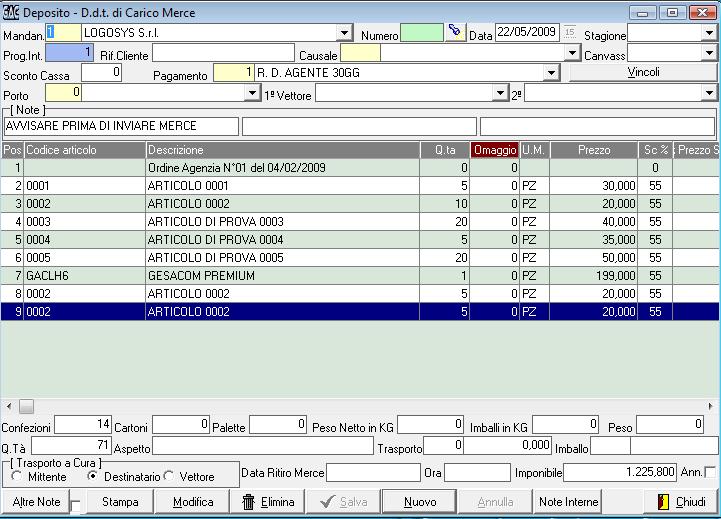Toggle the checkbox beside Altre Note
The image size is (721, 519).
coord(76,506)
